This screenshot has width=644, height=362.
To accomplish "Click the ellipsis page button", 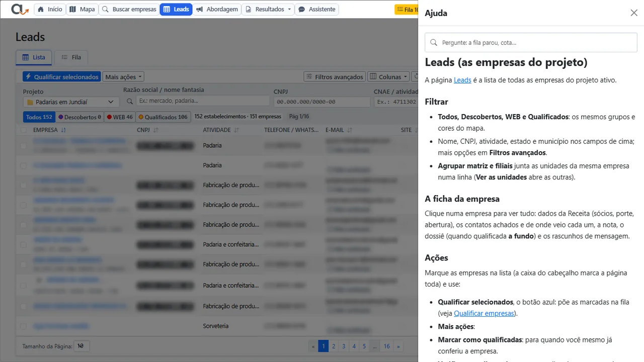I will pos(375,346).
